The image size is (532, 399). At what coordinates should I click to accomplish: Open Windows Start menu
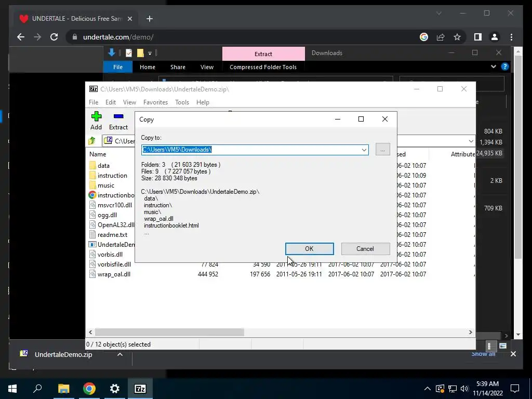(x=12, y=389)
